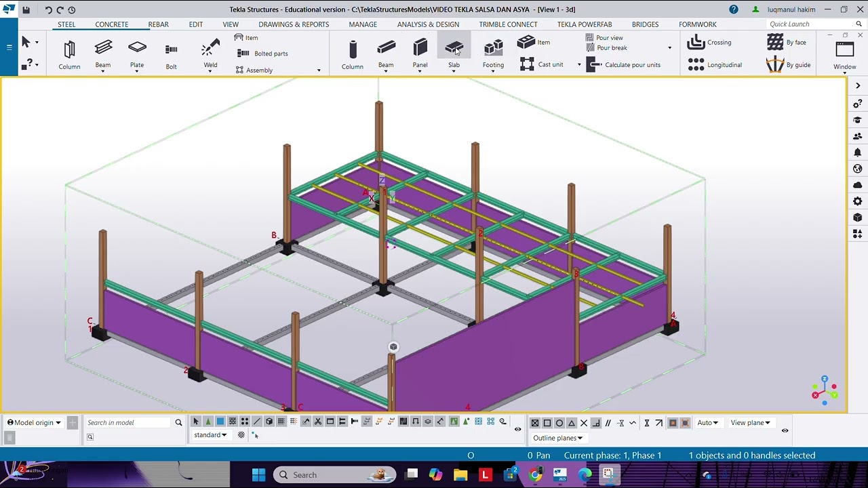The image size is (868, 488).
Task: Expand the Footing dropdown arrow
Action: click(x=493, y=71)
